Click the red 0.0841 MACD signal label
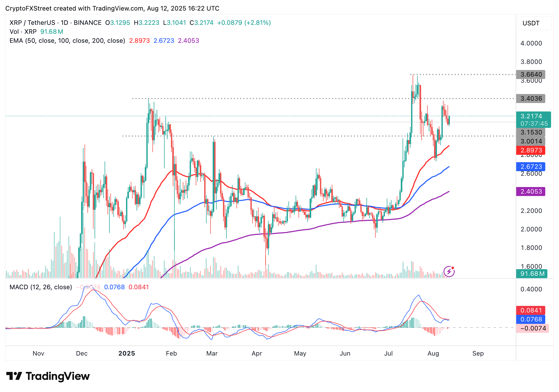The image size is (559, 392). point(531,310)
